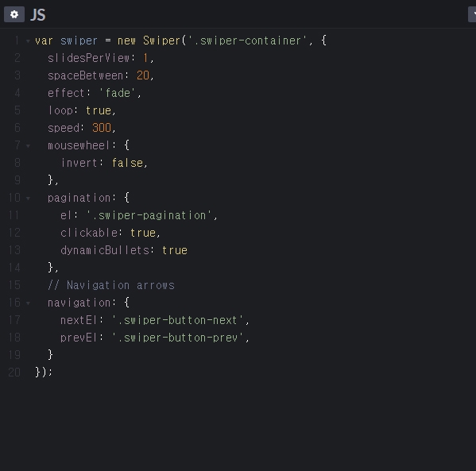Collapse navigation block fold on line 16
This screenshot has height=471, width=476.
coord(28,303)
